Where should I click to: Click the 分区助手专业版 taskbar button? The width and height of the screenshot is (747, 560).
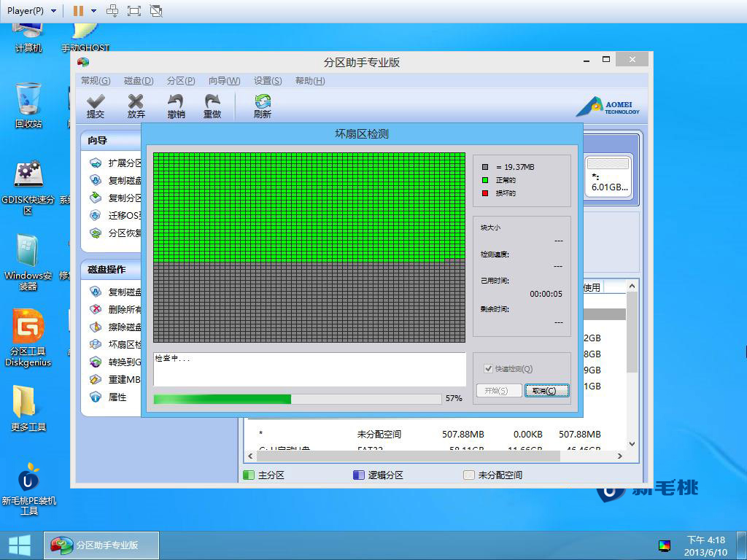101,545
